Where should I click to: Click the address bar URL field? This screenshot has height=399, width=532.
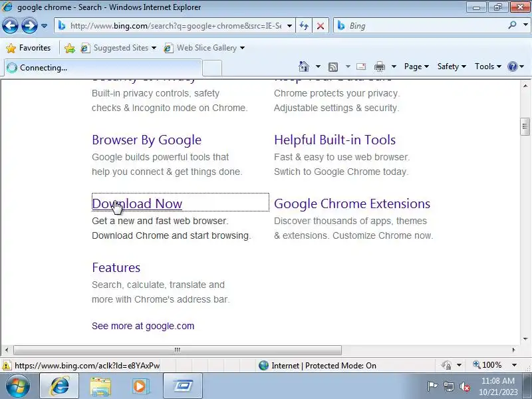176,26
